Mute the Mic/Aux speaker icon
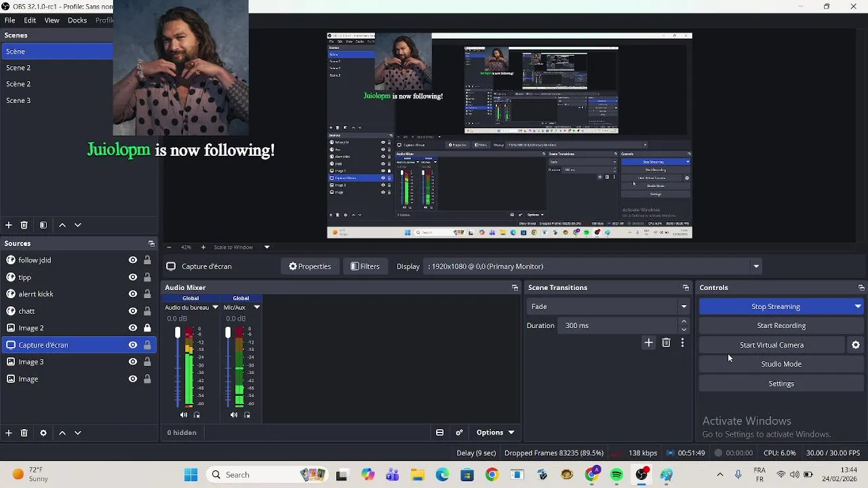Viewport: 868px width, 488px height. 234,415
